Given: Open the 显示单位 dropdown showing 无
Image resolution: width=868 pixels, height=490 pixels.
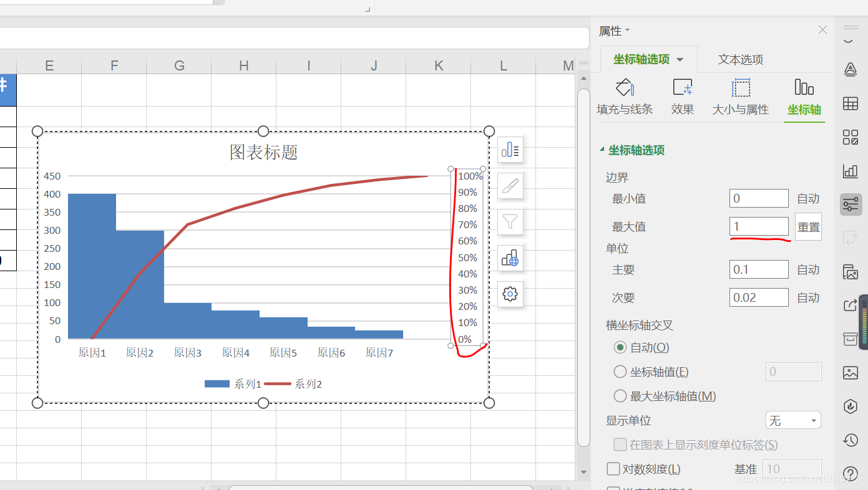Looking at the screenshot, I should tap(793, 420).
